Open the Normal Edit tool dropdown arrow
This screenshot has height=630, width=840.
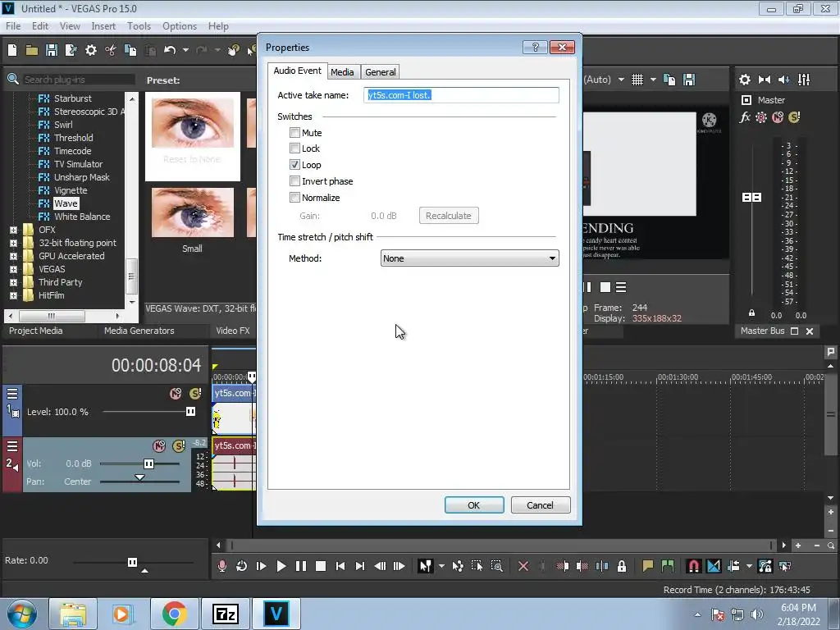[441, 566]
